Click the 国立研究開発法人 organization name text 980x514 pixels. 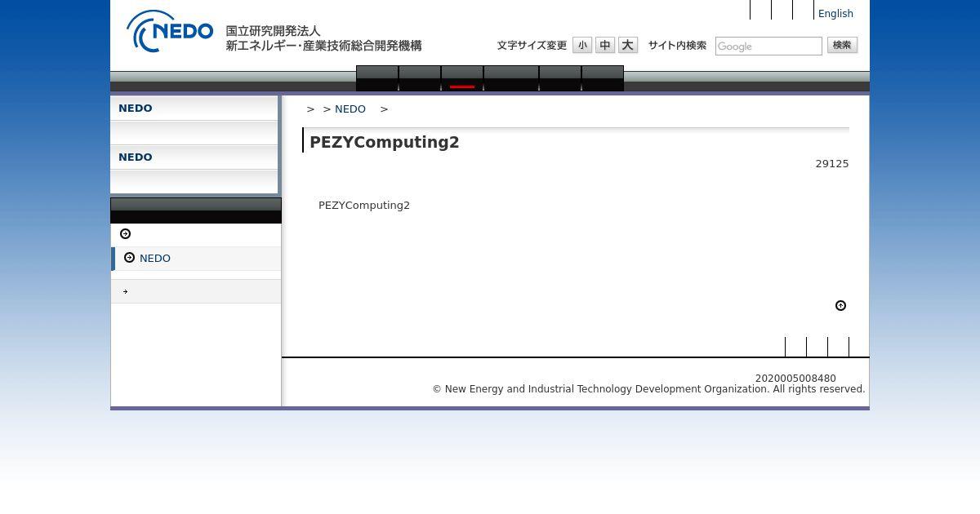(274, 31)
